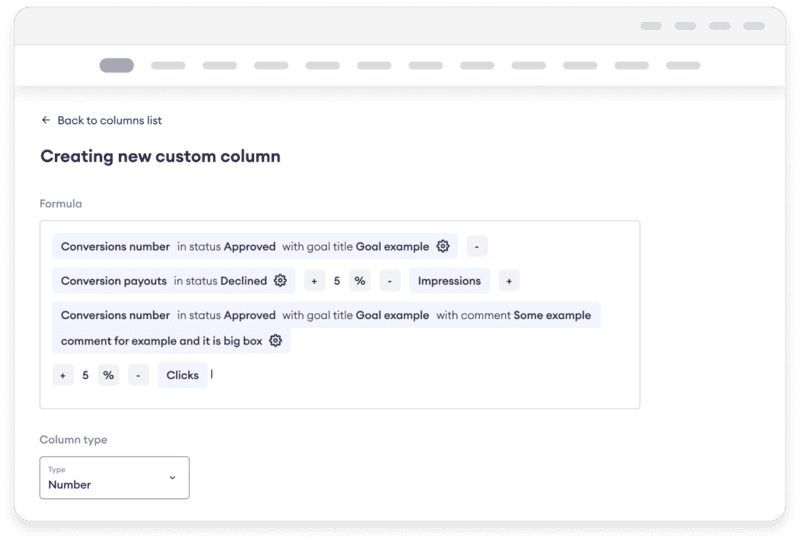The height and width of the screenshot is (543, 800).
Task: Go back to columns list
Action: (x=109, y=120)
